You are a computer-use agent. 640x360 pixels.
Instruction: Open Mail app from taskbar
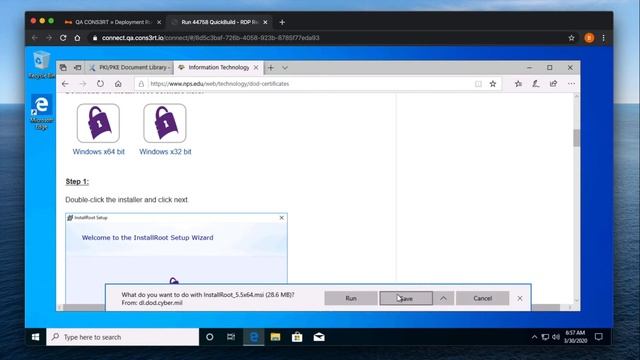319,337
